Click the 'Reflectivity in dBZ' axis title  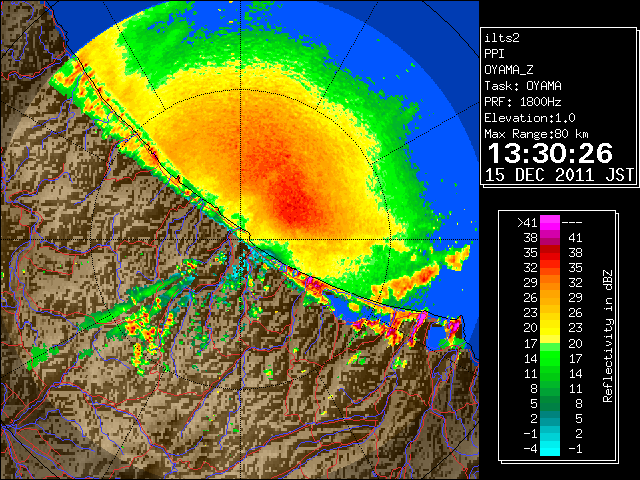[x=608, y=336]
